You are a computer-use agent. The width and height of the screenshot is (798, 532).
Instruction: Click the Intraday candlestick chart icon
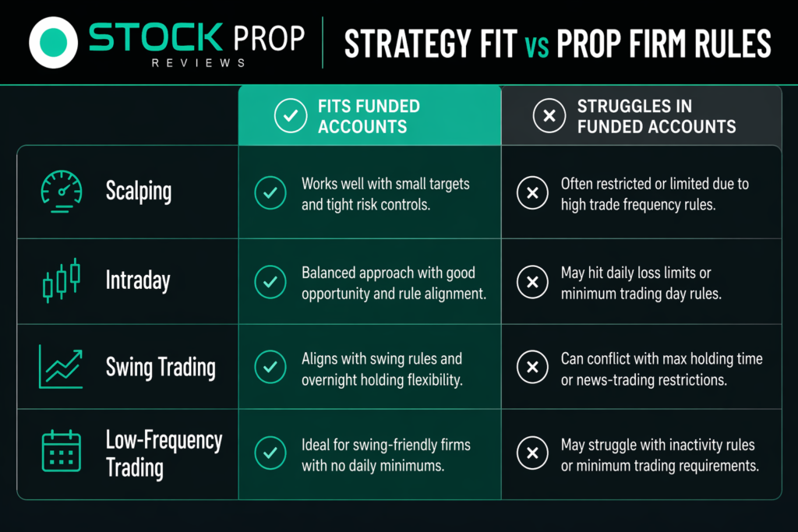pos(62,281)
